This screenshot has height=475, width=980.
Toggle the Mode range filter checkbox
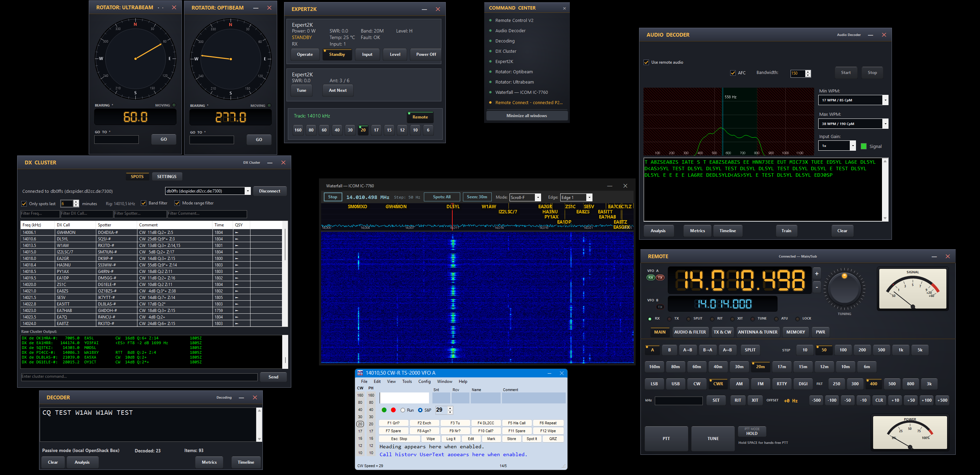point(177,203)
